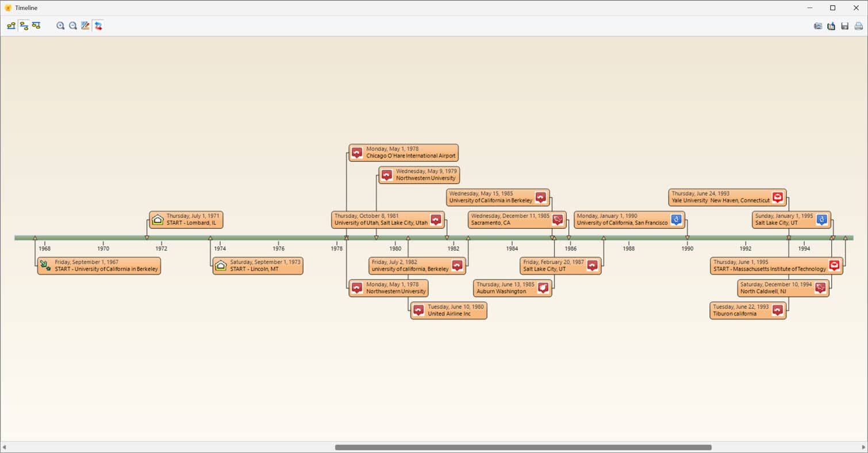Viewport: 868px width, 453px height.
Task: Click the blue icon on January 1, 1995 event
Action: (x=822, y=220)
